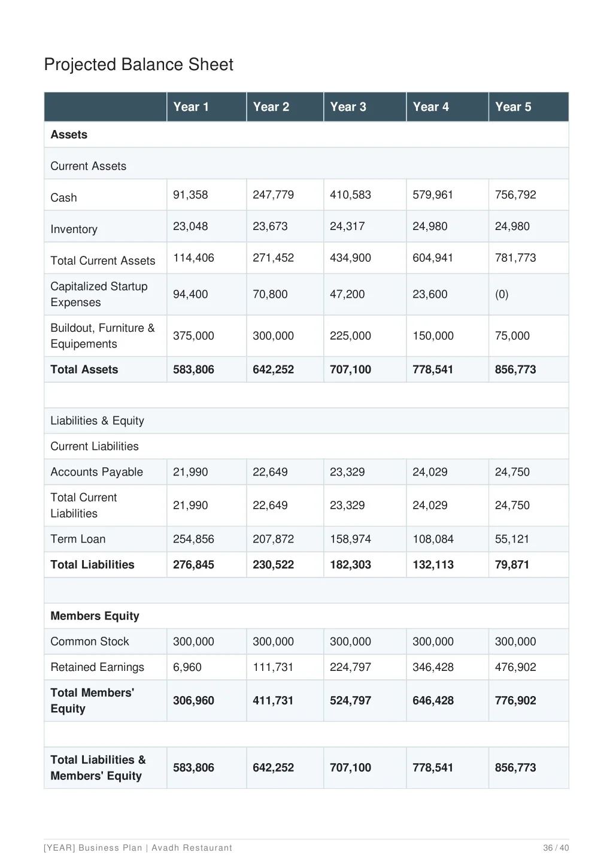
Task: Click the Year 2 Inventory value 23,673
Action: point(270,226)
